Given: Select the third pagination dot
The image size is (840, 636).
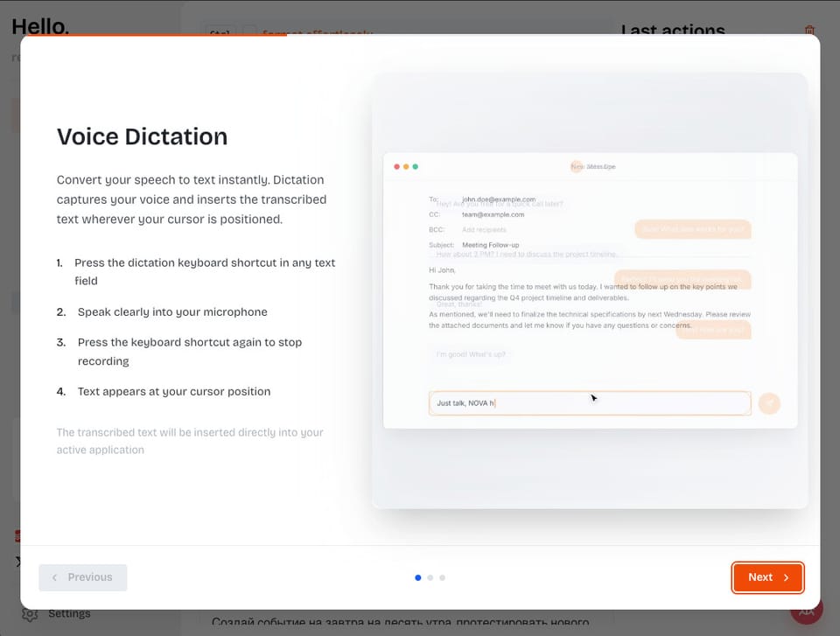Looking at the screenshot, I should point(442,577).
